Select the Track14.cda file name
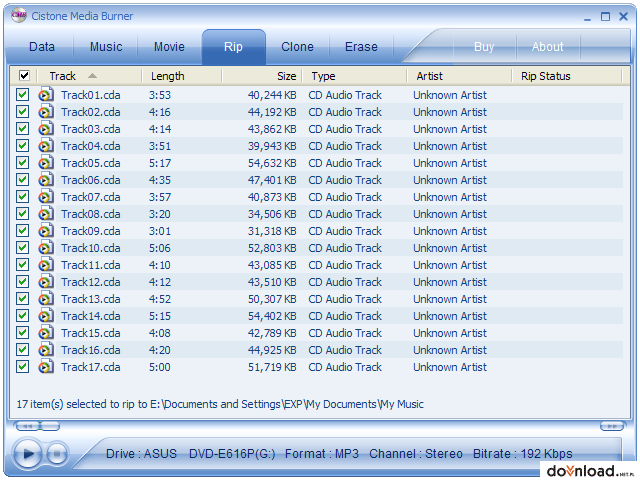640x480 pixels. coord(91,316)
